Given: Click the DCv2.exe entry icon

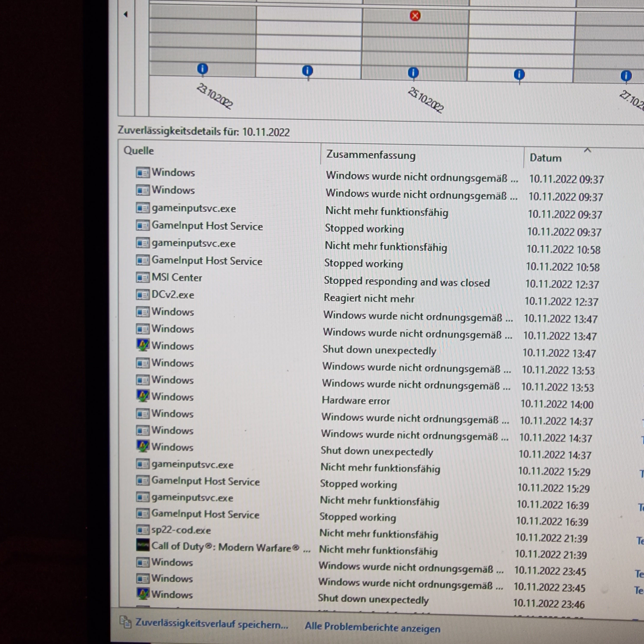Looking at the screenshot, I should pyautogui.click(x=143, y=295).
